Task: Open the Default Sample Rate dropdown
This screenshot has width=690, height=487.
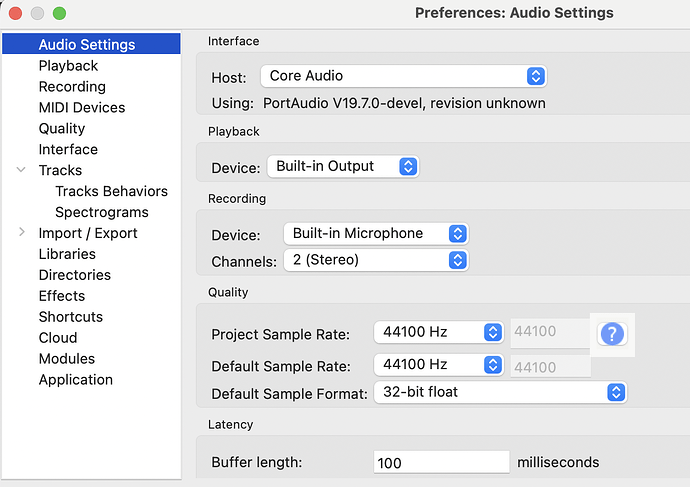Action: pos(439,365)
